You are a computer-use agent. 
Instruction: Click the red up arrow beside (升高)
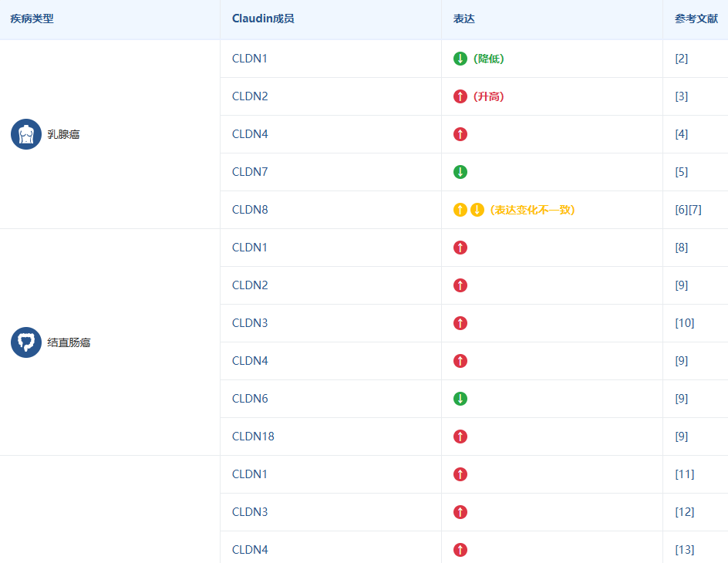(460, 96)
